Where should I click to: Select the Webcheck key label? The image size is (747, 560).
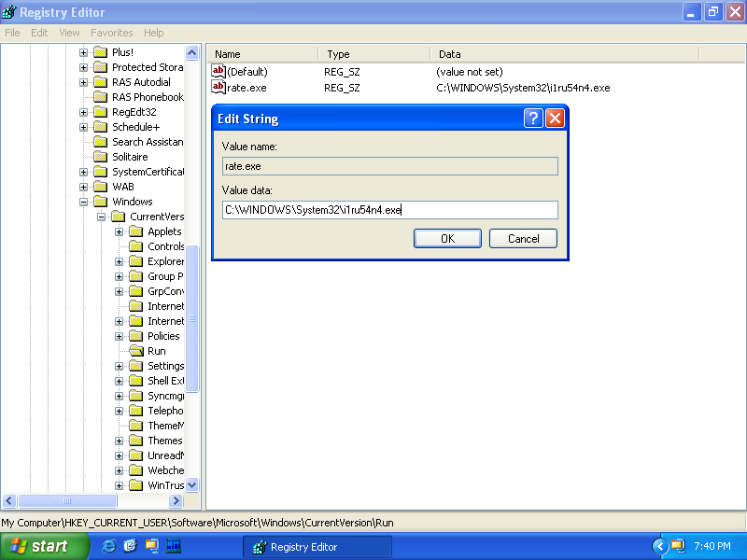click(165, 470)
